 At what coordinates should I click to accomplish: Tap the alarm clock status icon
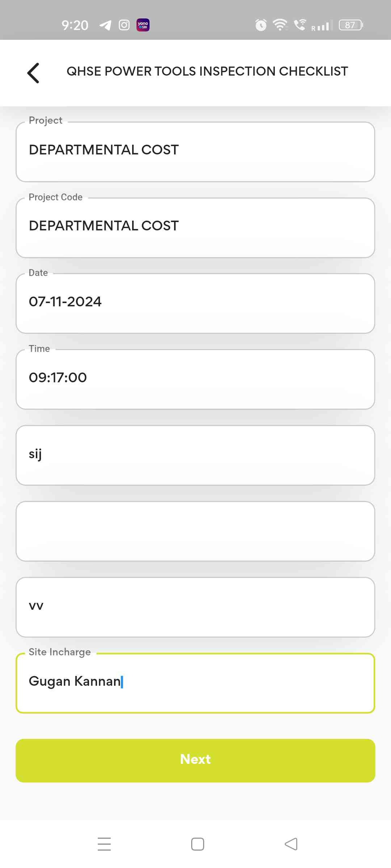click(x=261, y=25)
